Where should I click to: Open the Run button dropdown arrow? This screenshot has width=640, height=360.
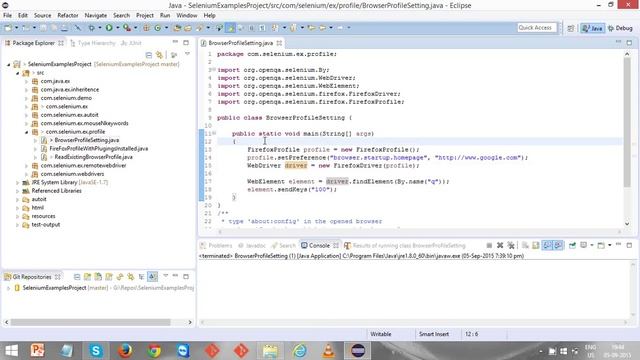click(x=118, y=28)
